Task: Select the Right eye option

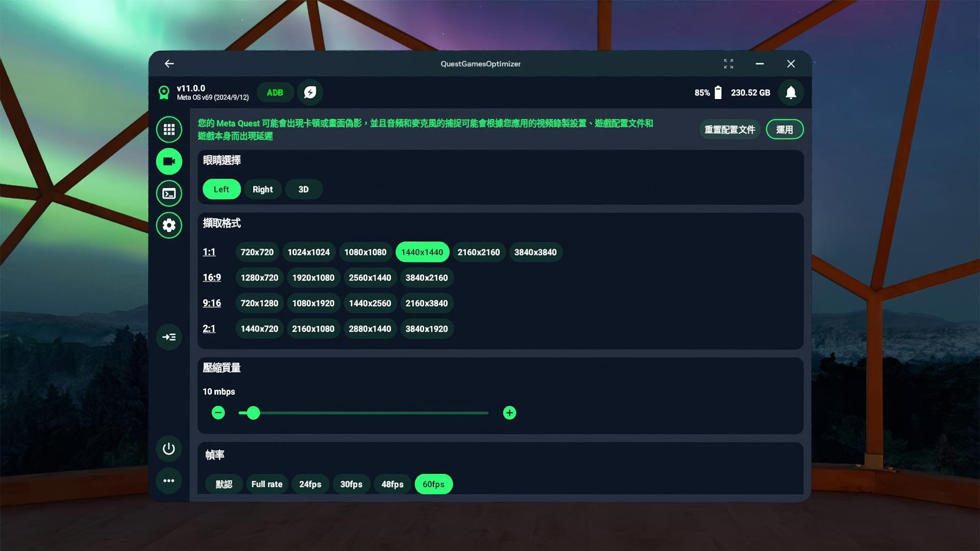Action: 262,189
